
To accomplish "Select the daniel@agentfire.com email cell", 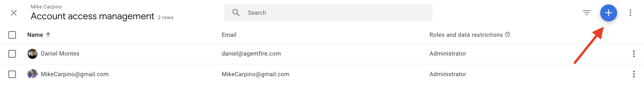I will click(x=251, y=54).
